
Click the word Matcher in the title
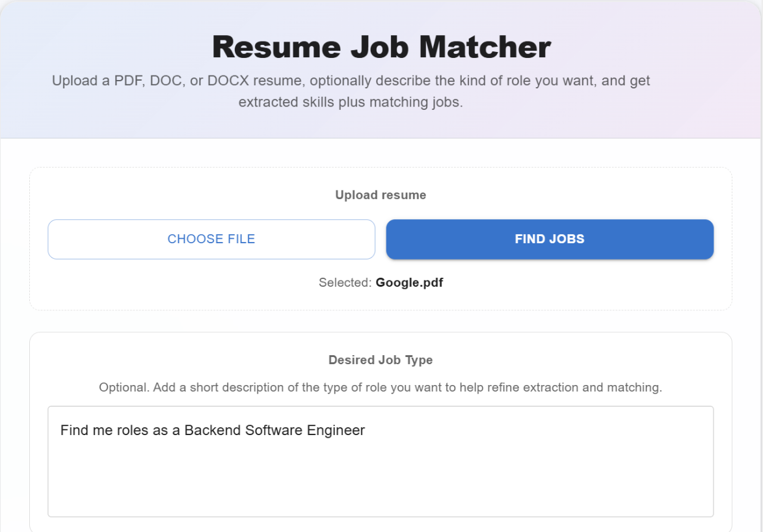pyautogui.click(x=485, y=47)
